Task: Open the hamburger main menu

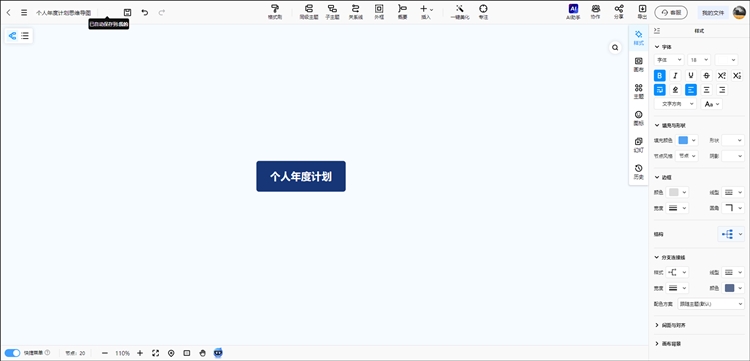Action: point(24,13)
